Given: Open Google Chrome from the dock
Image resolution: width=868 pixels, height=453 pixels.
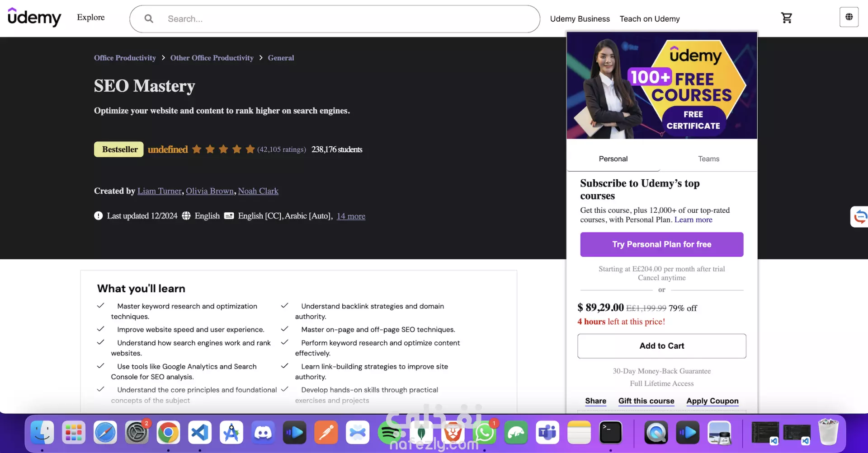Looking at the screenshot, I should click(168, 433).
